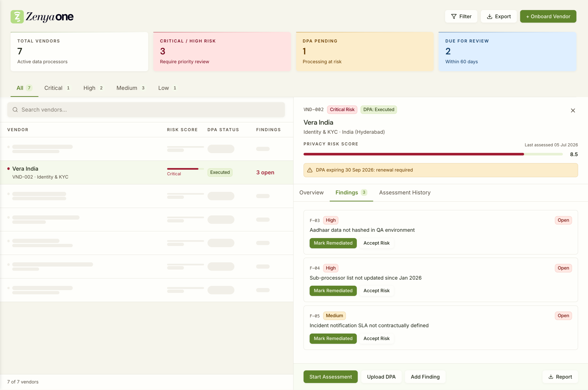Add a new finding

[x=425, y=377]
